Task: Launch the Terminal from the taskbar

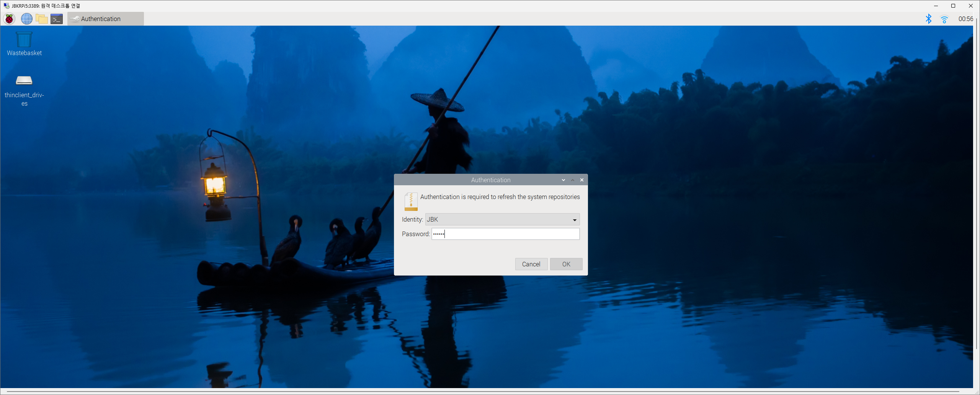Action: coord(57,19)
